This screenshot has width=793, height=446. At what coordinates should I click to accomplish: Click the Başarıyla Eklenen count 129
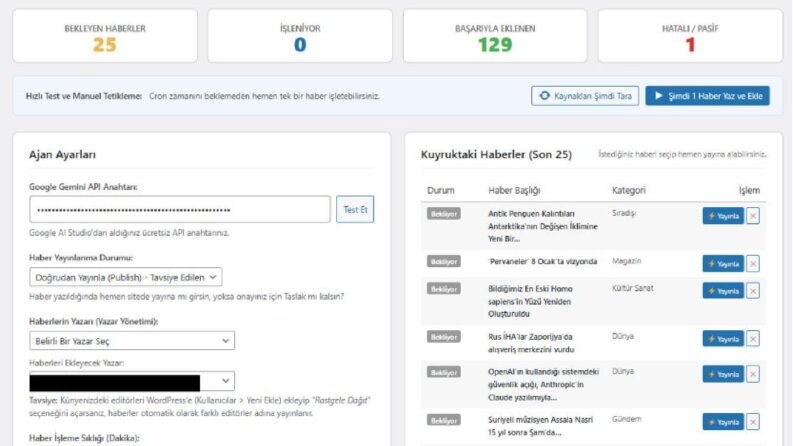[x=495, y=45]
